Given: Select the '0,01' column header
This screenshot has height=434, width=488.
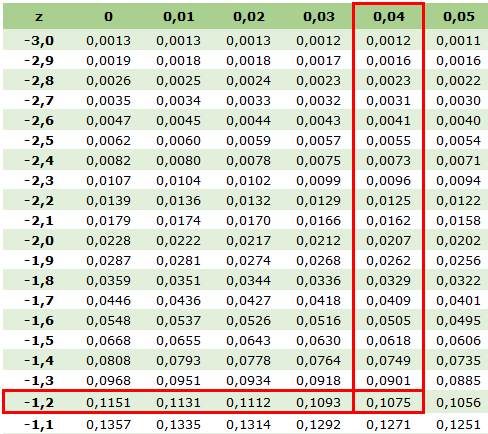Looking at the screenshot, I should click(x=179, y=17).
